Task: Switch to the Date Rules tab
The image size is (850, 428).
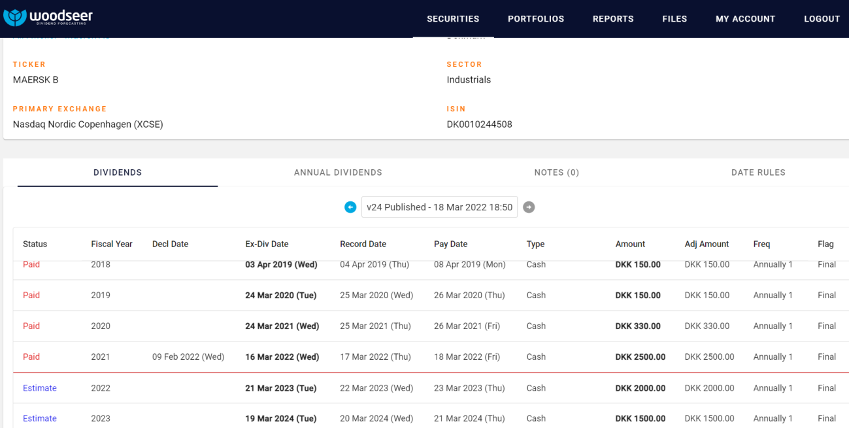Action: (x=758, y=172)
